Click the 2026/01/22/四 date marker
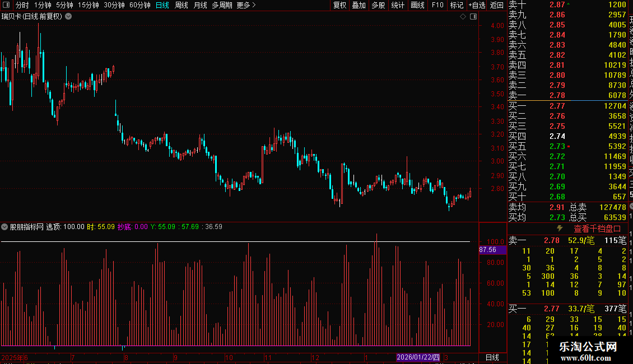Screen dimensions: 633x364 418,357
